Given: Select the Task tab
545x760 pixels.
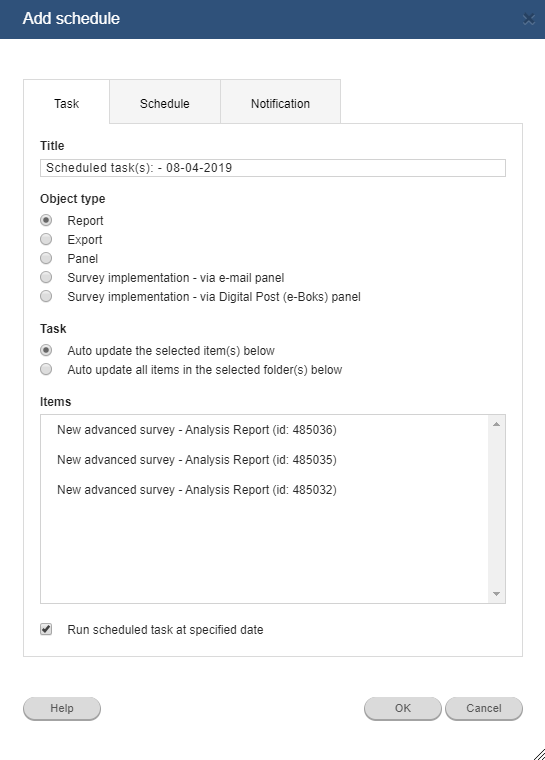Looking at the screenshot, I should click(x=66, y=102).
